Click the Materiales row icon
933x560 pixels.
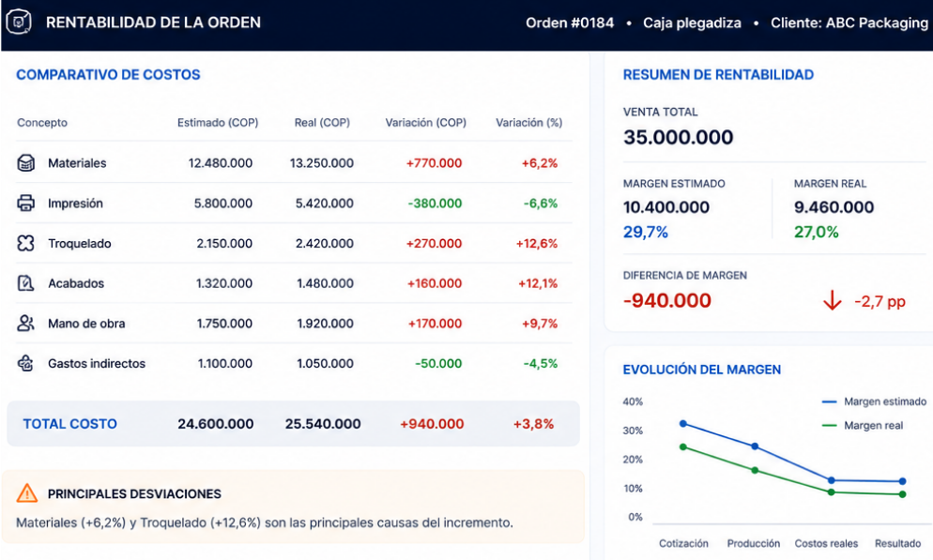(25, 163)
